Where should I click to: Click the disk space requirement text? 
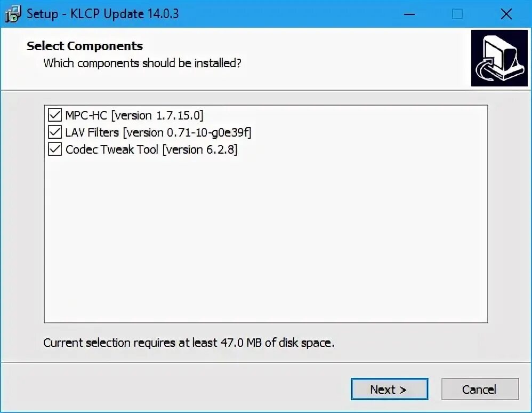click(x=189, y=343)
